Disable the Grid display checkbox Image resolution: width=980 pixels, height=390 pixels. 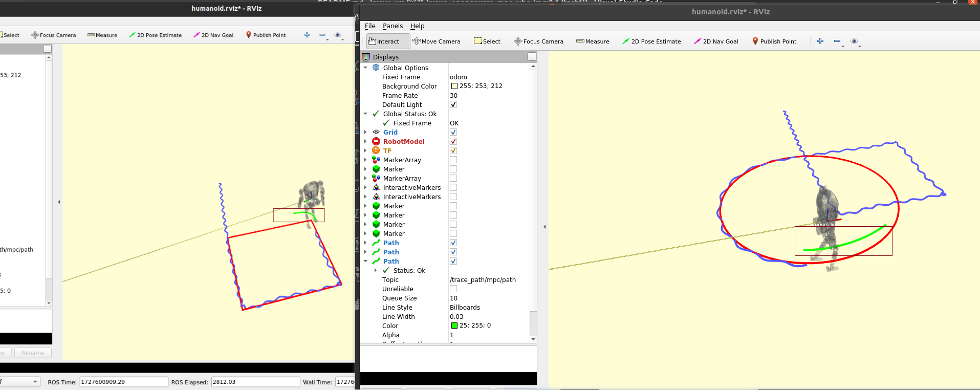click(453, 132)
